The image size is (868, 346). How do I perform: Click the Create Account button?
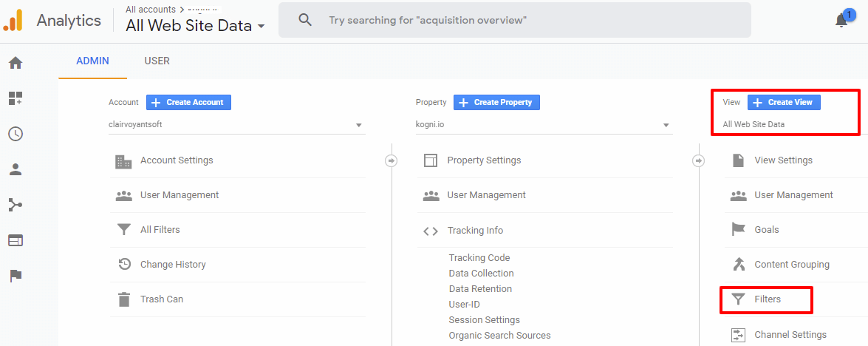188,102
